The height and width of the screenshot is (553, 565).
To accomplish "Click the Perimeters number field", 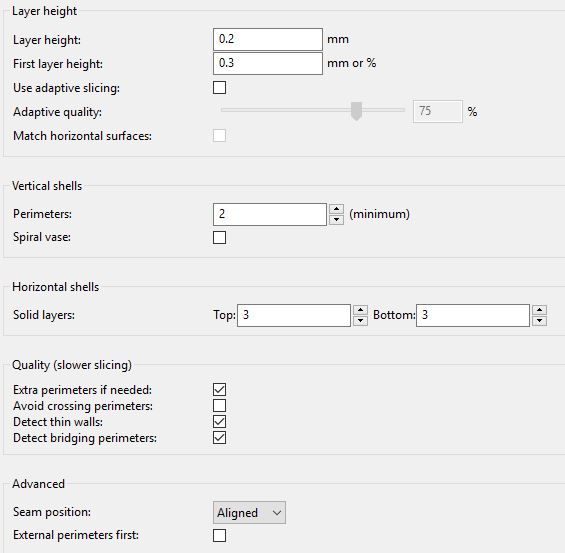I will pyautogui.click(x=270, y=214).
